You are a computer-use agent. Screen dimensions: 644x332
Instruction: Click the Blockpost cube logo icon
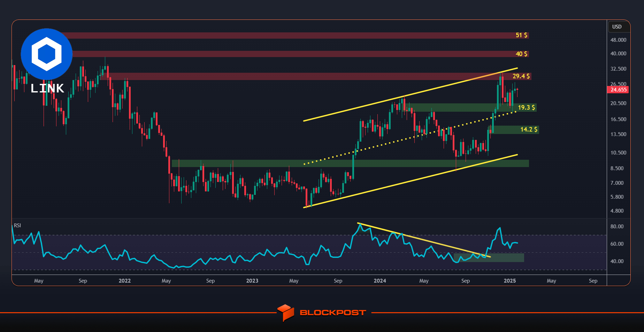pyautogui.click(x=286, y=313)
